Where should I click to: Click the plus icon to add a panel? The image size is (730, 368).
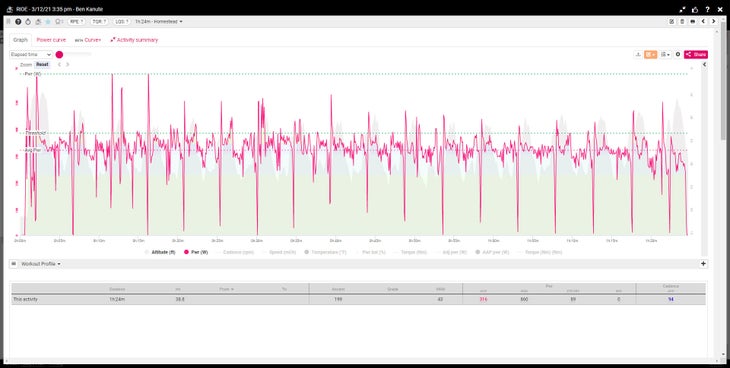click(x=703, y=264)
